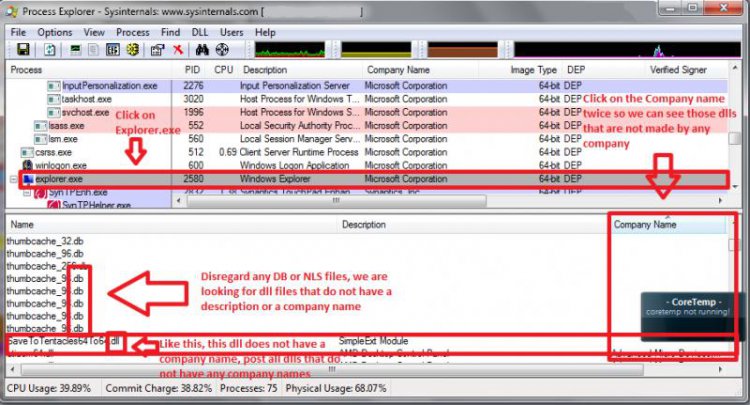Viewport: 750px width, 405px height.
Task: Click PID 2276 cell
Action: (193, 86)
